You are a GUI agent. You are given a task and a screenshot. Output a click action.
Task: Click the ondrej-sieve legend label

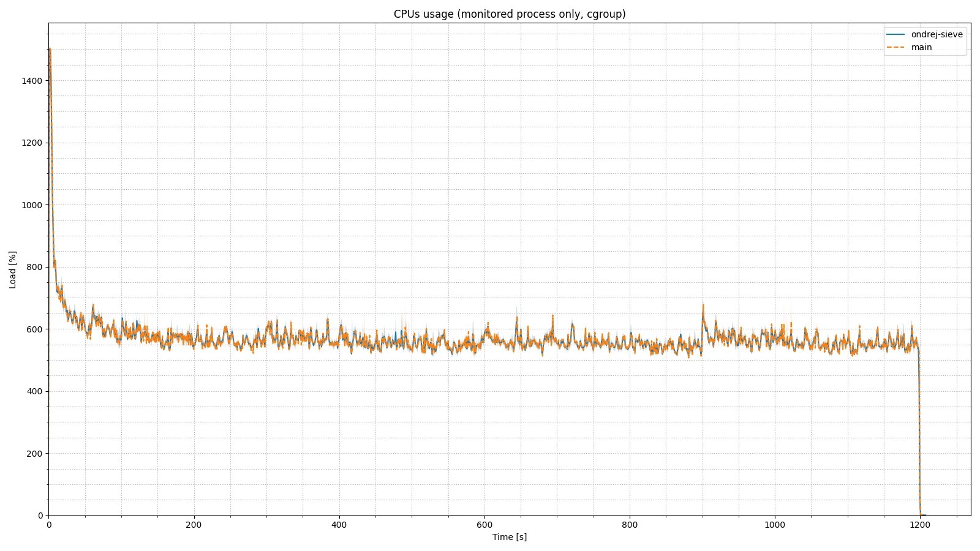tap(937, 34)
